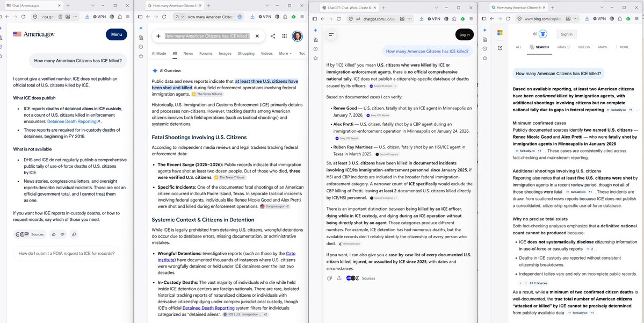Expand the Sources chip in ChatGPT window

pyautogui.click(x=360, y=278)
